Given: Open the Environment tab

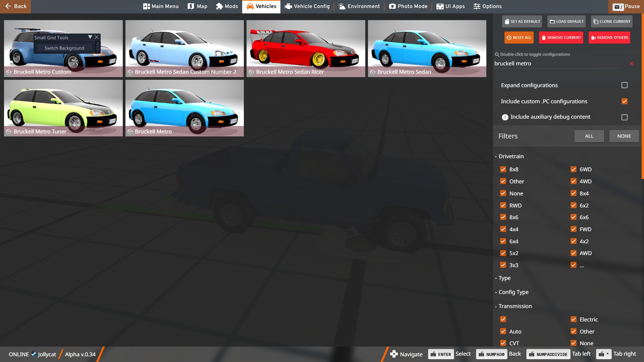Looking at the screenshot, I should tap(359, 6).
